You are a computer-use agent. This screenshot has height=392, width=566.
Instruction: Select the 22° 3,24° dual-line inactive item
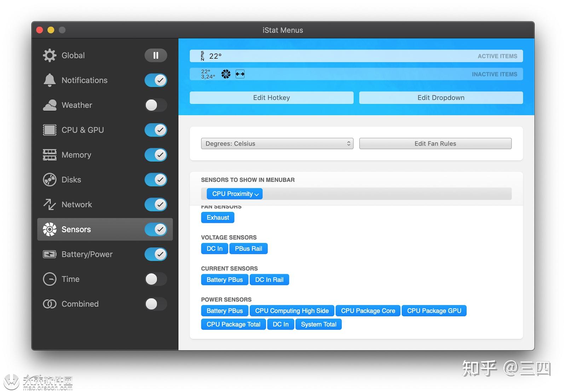point(208,74)
